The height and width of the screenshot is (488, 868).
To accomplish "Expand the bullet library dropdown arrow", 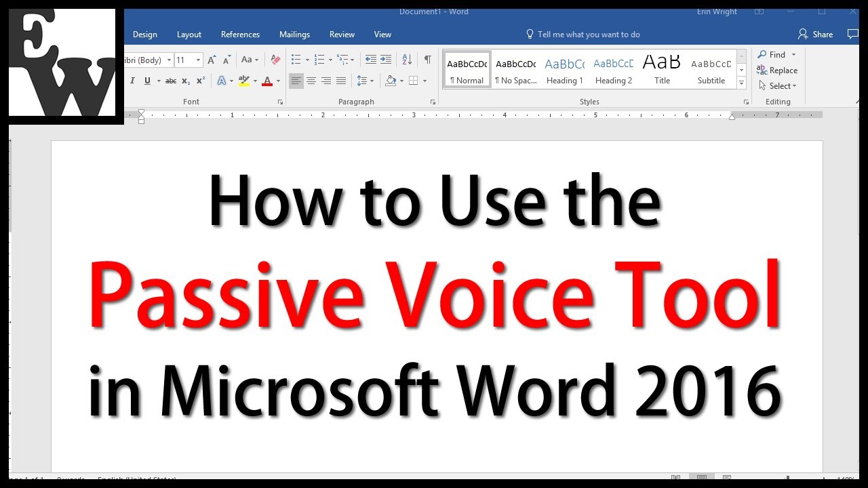I will tap(307, 60).
